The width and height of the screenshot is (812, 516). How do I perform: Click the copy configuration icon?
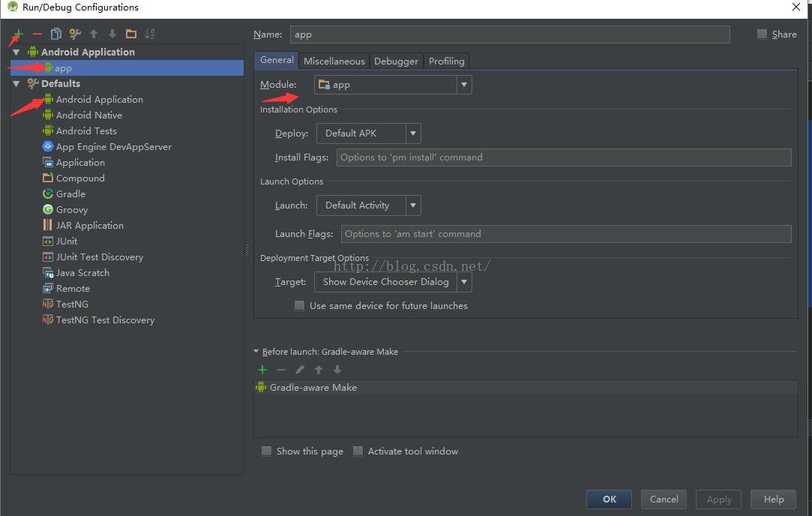(x=56, y=34)
